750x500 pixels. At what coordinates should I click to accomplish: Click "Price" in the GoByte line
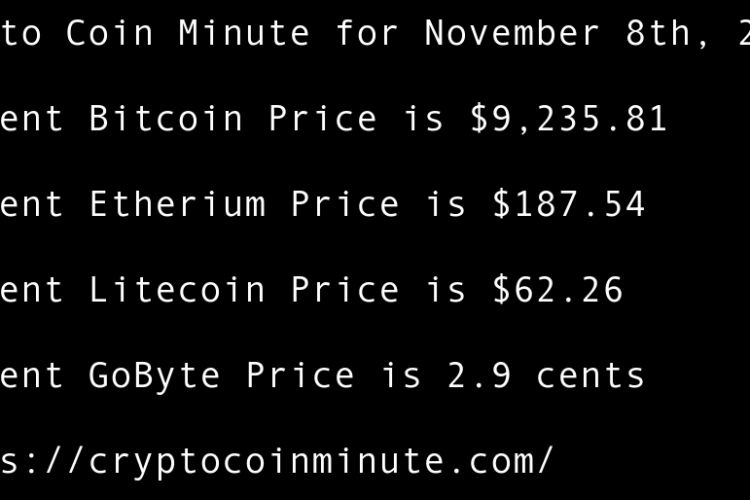(x=301, y=376)
